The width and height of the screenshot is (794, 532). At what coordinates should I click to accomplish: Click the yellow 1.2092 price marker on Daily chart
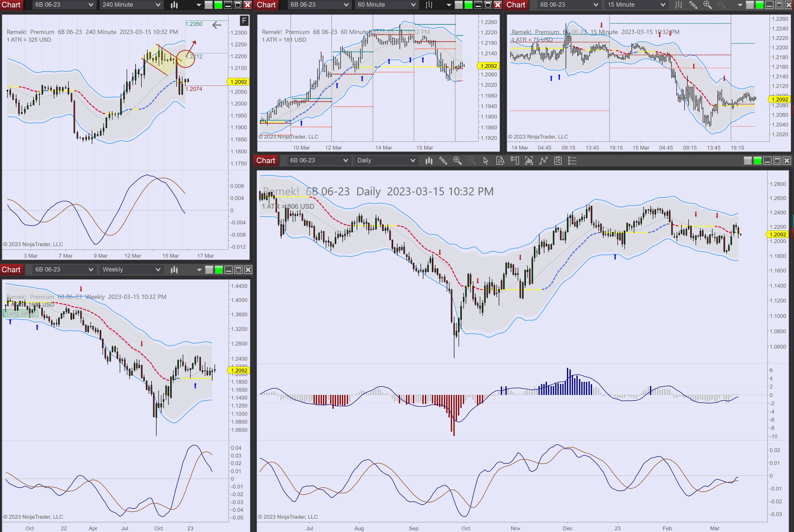click(777, 235)
